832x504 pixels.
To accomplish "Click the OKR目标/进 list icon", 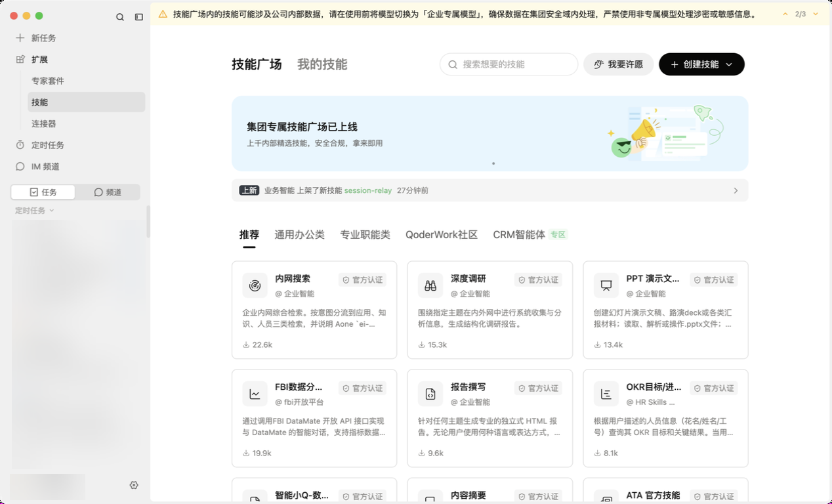I will (x=606, y=394).
